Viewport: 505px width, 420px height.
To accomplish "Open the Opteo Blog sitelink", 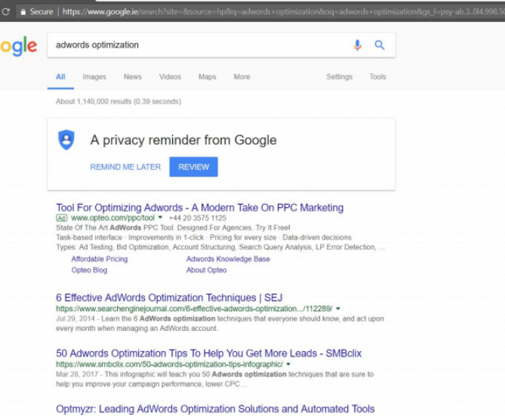I will point(89,270).
